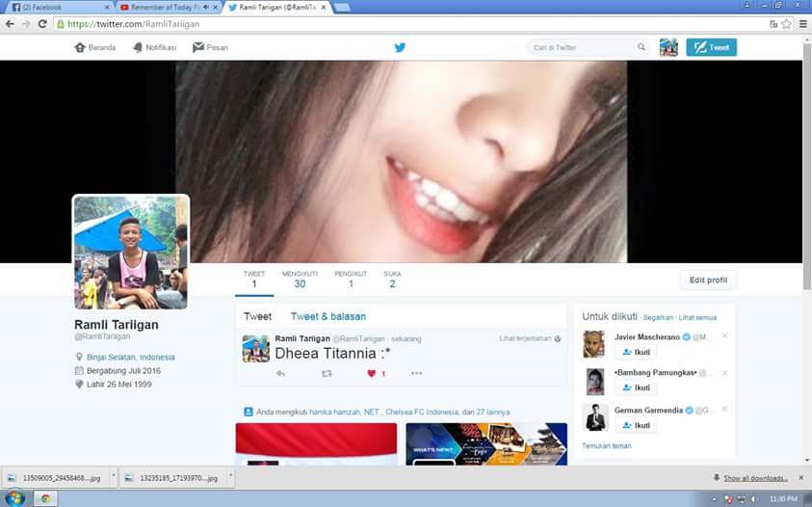Open Binjai Selatan, Indonesia location link

coord(130,358)
